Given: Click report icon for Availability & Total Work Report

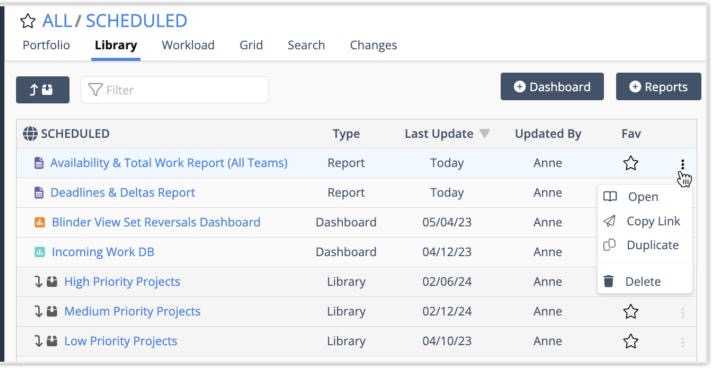Looking at the screenshot, I should coord(40,163).
